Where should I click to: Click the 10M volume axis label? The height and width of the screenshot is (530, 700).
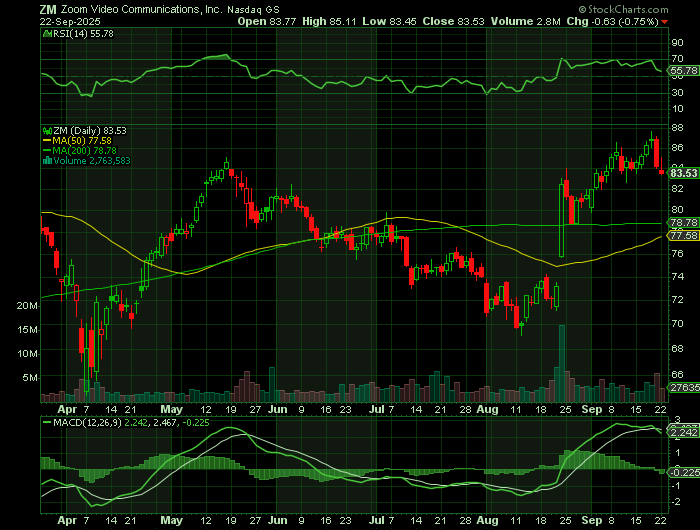point(28,354)
